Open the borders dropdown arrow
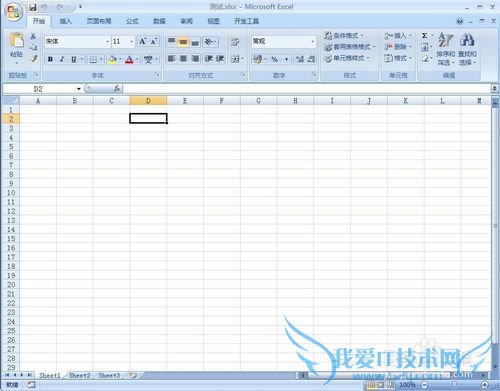The width and height of the screenshot is (500, 391). point(101,60)
